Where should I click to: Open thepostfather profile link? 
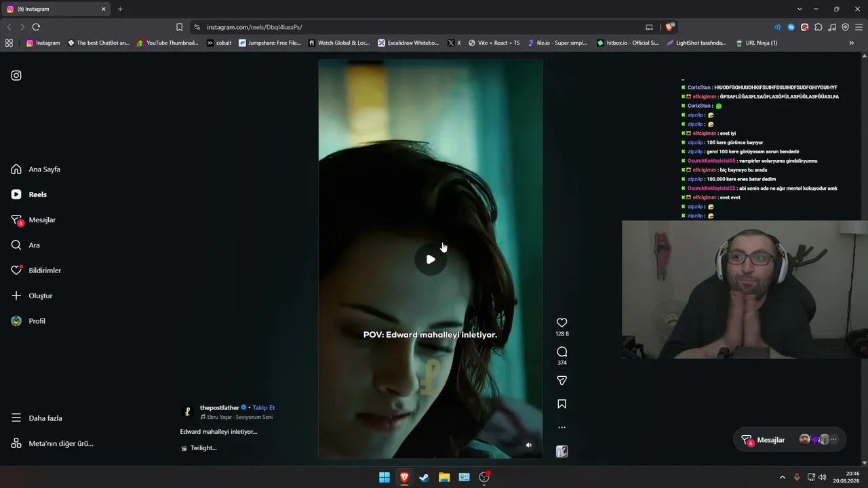click(x=220, y=407)
